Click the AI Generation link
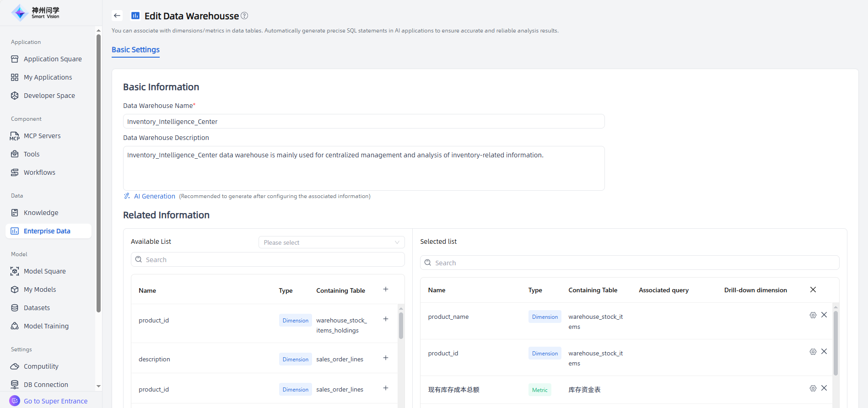This screenshot has width=868, height=408. click(154, 196)
